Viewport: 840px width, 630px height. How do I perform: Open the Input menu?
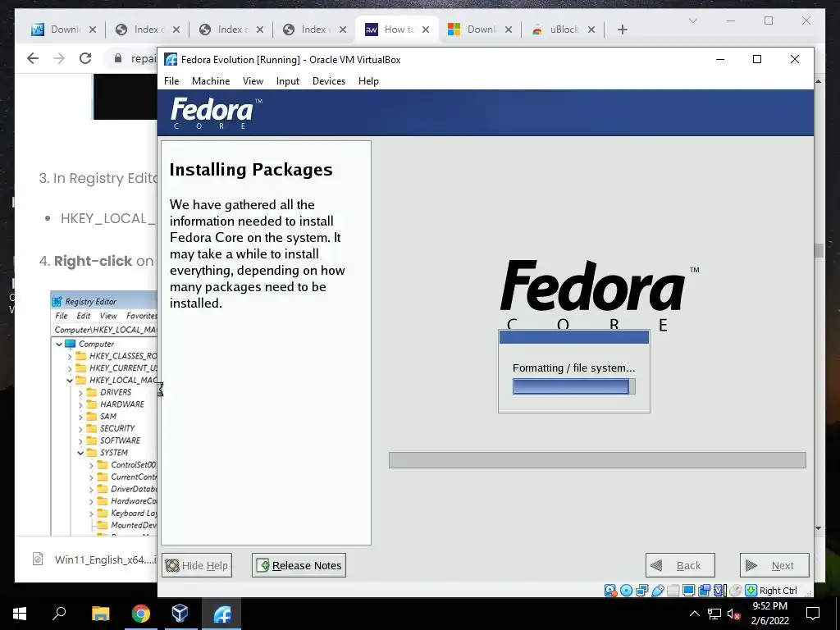pos(288,81)
